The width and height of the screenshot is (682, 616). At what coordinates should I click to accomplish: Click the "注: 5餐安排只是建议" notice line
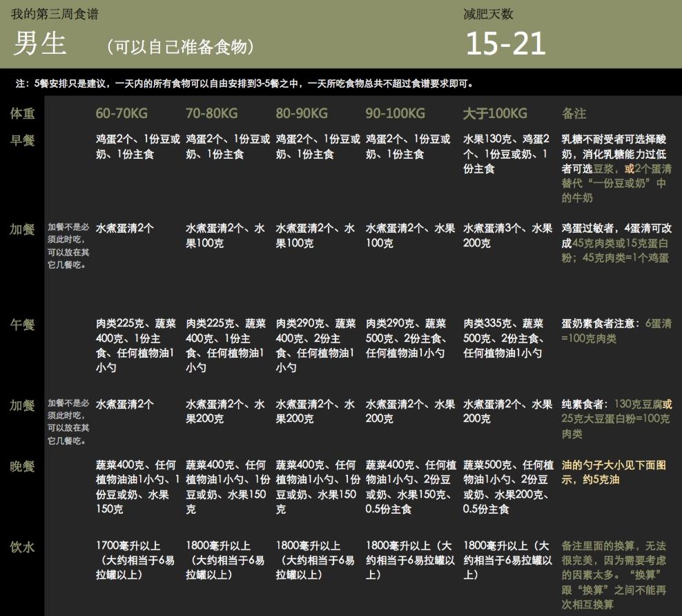click(244, 84)
